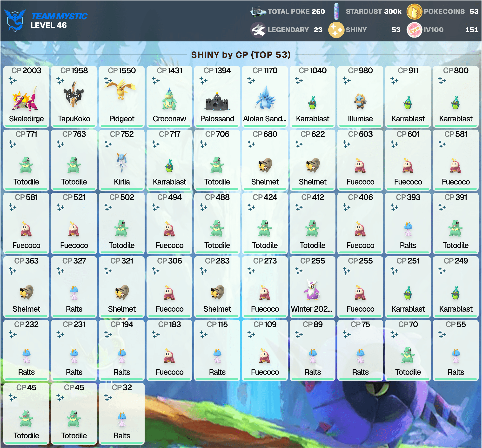Screen dimensions: 482x448
Task: Click the "Ralts" name under CP 194
Action: tap(122, 372)
